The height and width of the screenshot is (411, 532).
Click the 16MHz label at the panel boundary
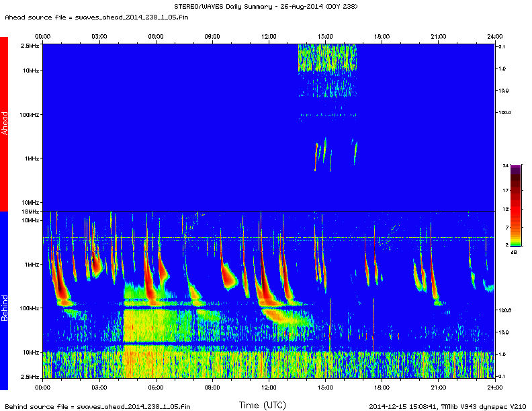tap(30, 212)
